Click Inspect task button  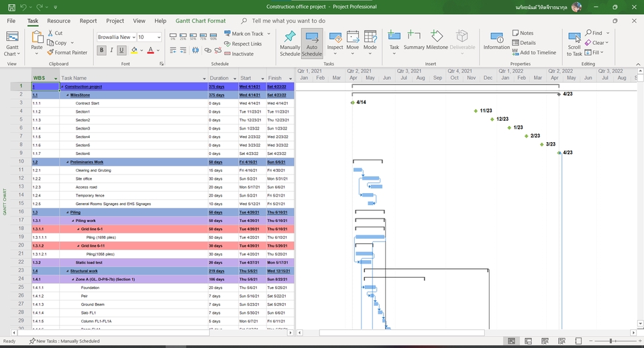pos(335,43)
